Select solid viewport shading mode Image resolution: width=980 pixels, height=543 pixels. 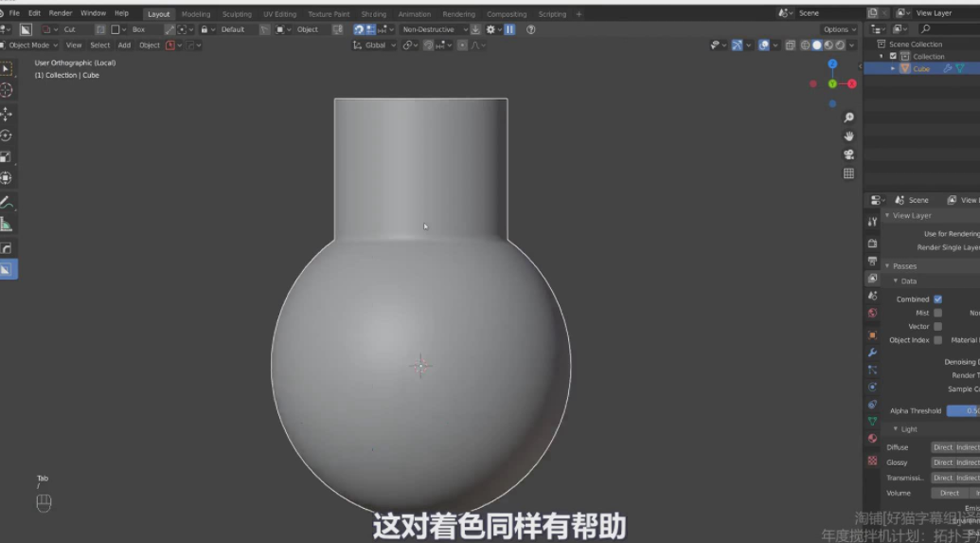click(x=816, y=45)
